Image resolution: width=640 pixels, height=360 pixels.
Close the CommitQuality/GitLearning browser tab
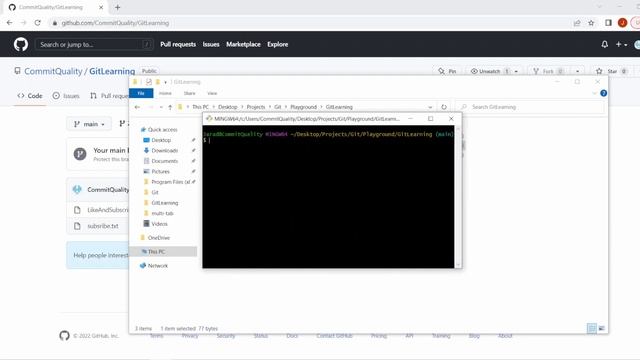point(101,7)
